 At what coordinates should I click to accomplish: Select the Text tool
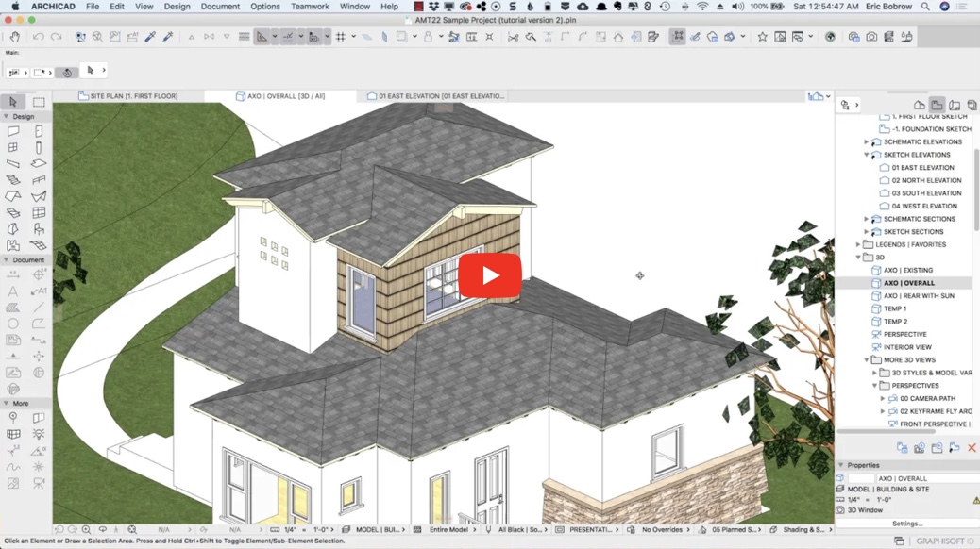11,291
